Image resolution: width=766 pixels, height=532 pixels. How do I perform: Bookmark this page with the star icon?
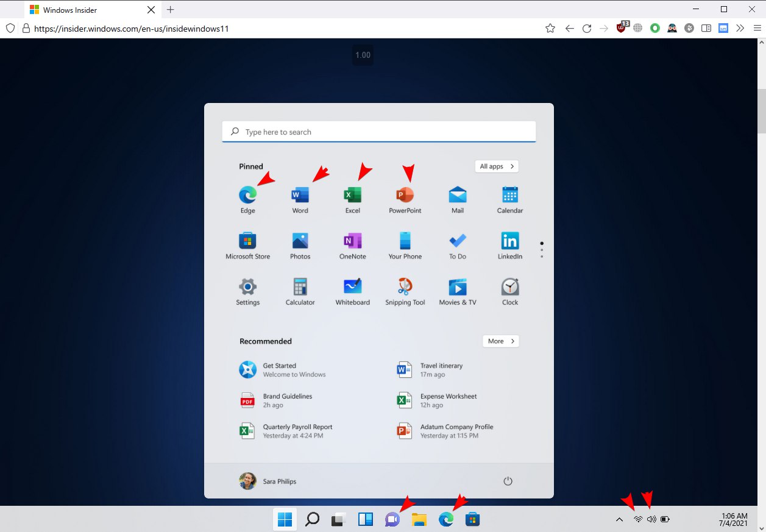coord(550,28)
